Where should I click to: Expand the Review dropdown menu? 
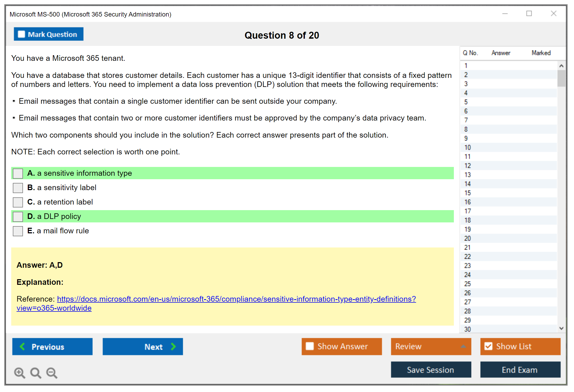point(463,346)
